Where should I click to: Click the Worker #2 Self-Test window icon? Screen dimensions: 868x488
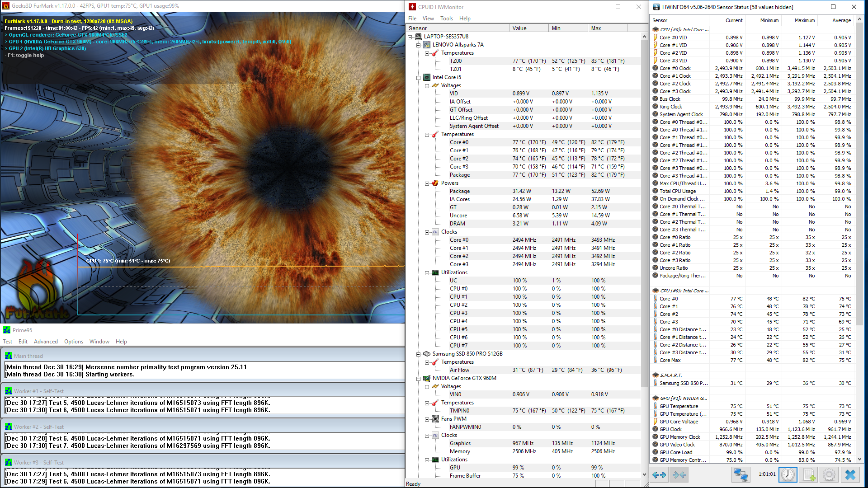9,427
